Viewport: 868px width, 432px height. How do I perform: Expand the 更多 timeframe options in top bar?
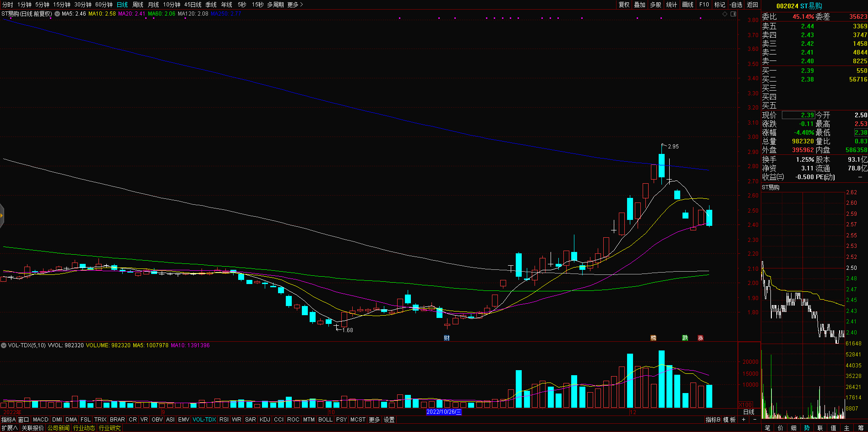[295, 5]
